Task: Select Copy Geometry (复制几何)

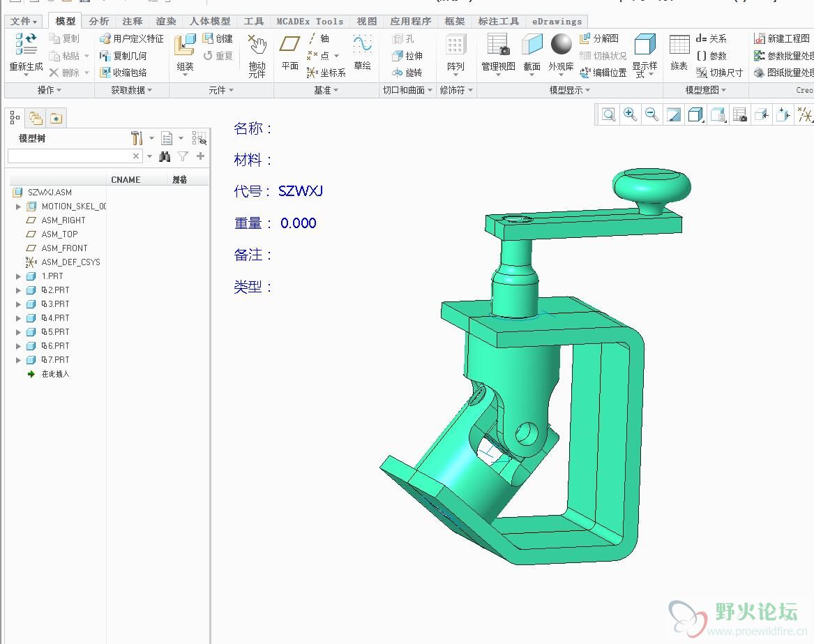Action: click(123, 56)
